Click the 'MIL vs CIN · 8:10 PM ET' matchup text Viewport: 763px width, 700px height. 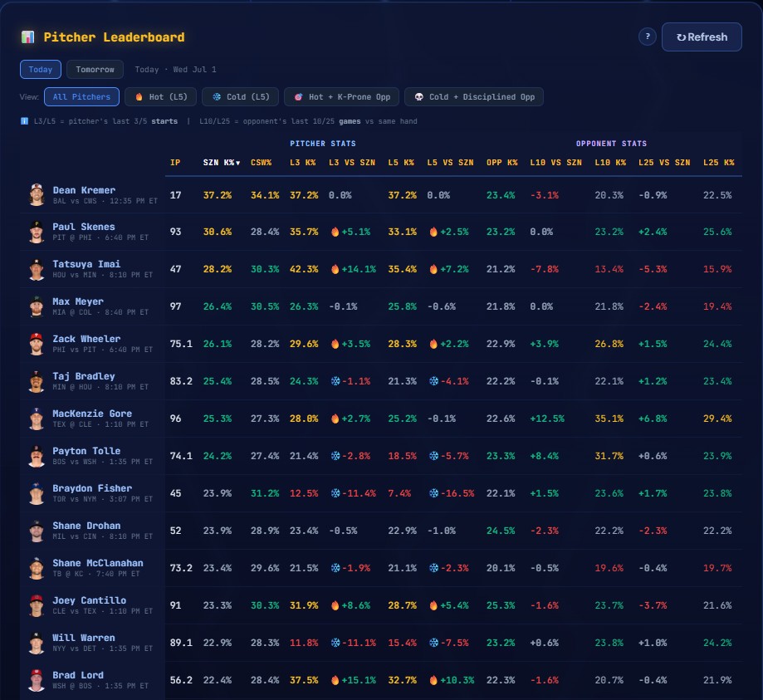pyautogui.click(x=103, y=536)
